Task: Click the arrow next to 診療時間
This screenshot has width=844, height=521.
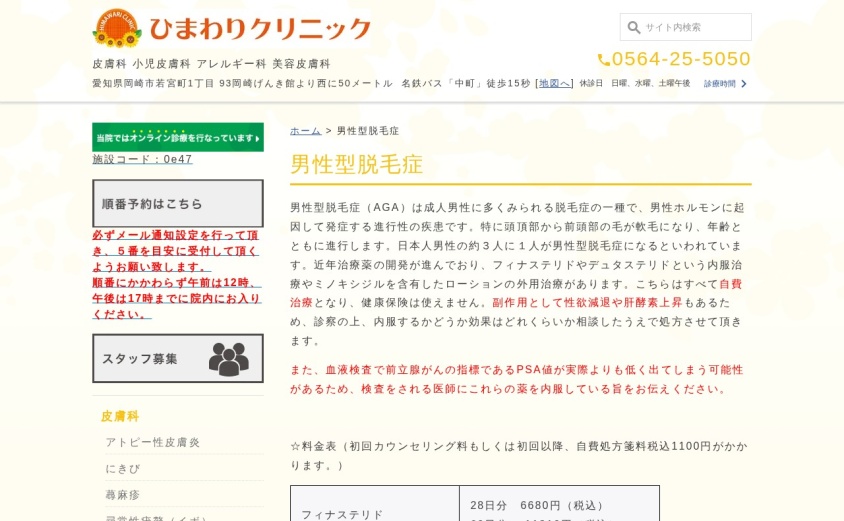Action: point(744,84)
